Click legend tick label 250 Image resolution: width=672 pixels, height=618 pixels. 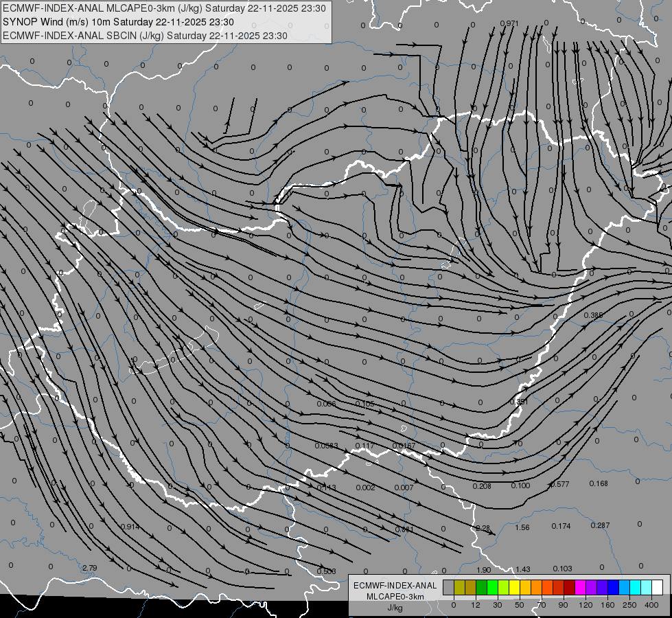(629, 605)
